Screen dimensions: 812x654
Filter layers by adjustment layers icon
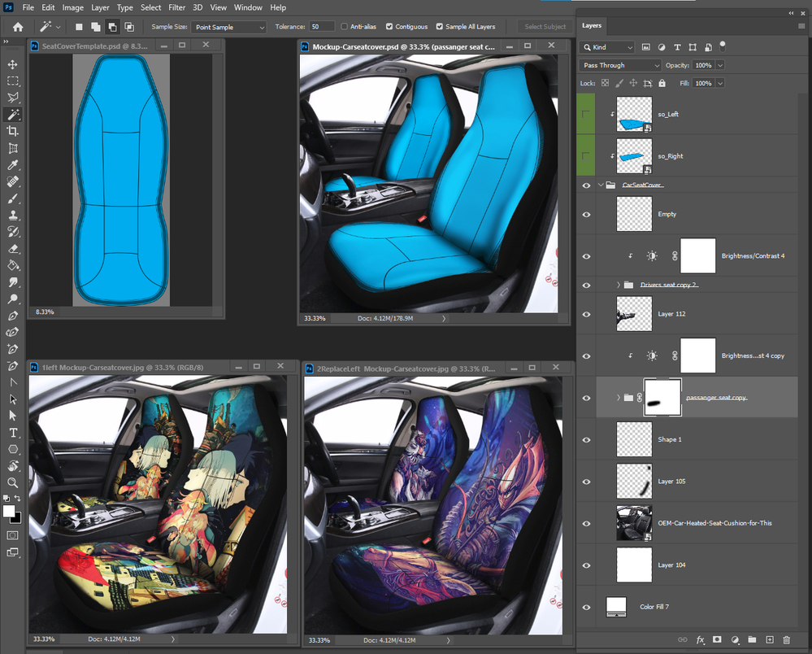tap(662, 47)
